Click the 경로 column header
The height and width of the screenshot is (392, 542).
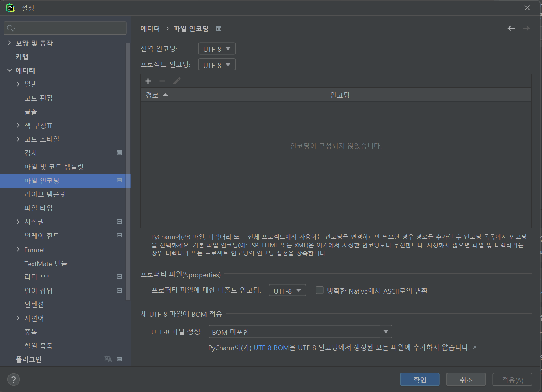point(233,95)
